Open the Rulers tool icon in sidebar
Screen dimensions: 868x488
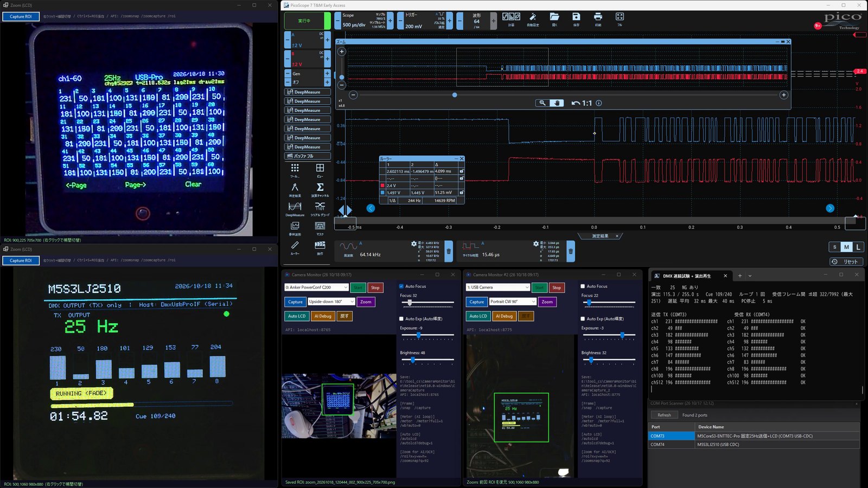tap(295, 247)
